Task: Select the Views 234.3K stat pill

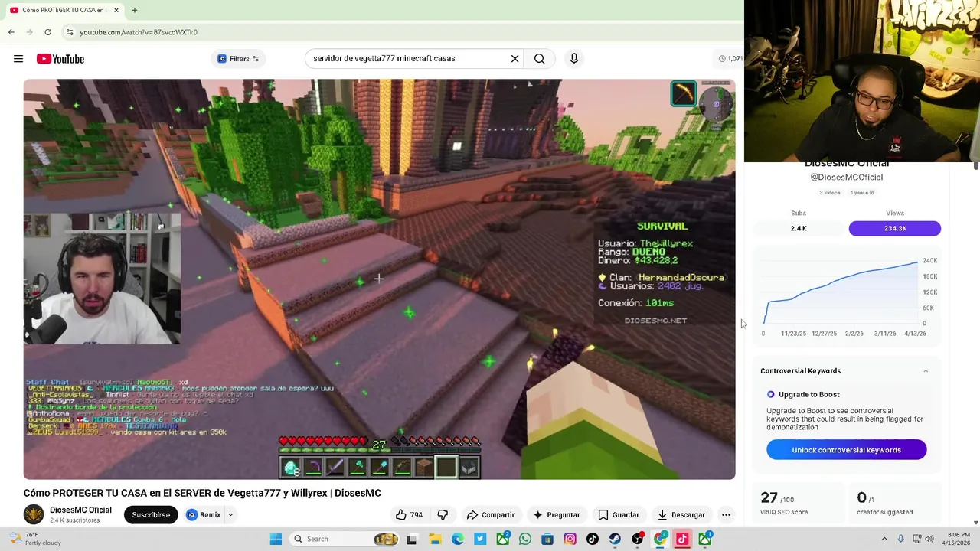Action: (894, 228)
